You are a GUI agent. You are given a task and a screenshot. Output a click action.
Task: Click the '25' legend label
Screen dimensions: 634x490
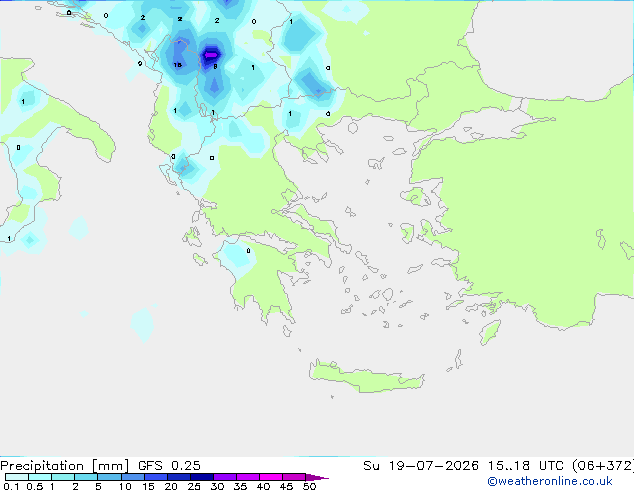[x=194, y=486]
